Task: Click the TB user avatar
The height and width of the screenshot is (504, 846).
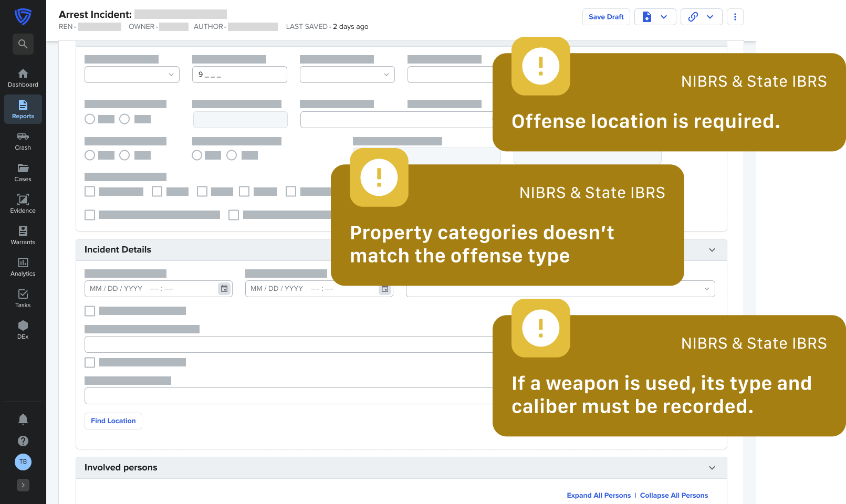Action: tap(23, 462)
